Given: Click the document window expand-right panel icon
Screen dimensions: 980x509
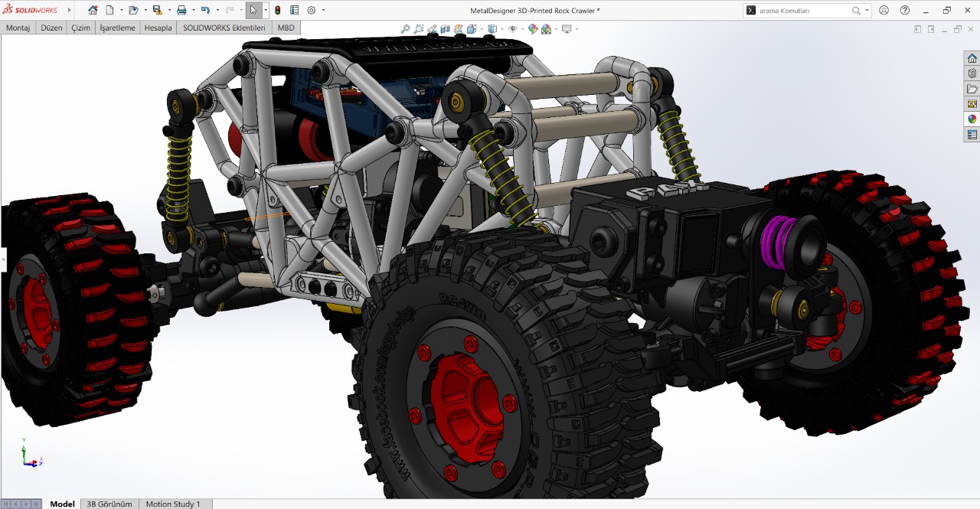Looking at the screenshot, I should pyautogui.click(x=931, y=29).
